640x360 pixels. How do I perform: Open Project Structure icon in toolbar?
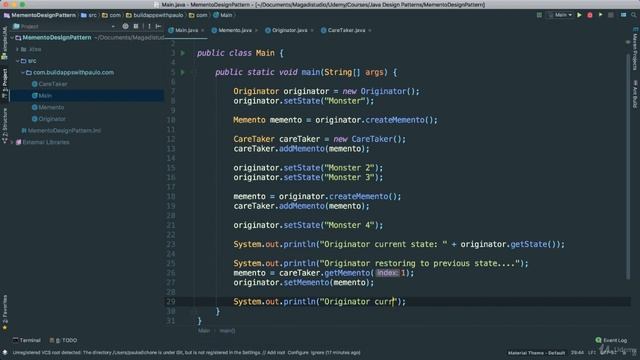click(623, 15)
